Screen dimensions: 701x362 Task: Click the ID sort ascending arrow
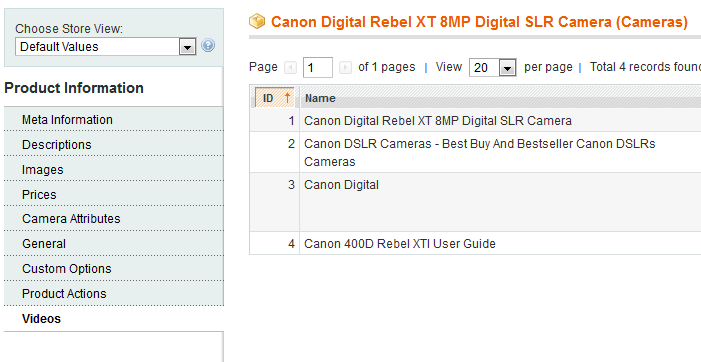287,98
